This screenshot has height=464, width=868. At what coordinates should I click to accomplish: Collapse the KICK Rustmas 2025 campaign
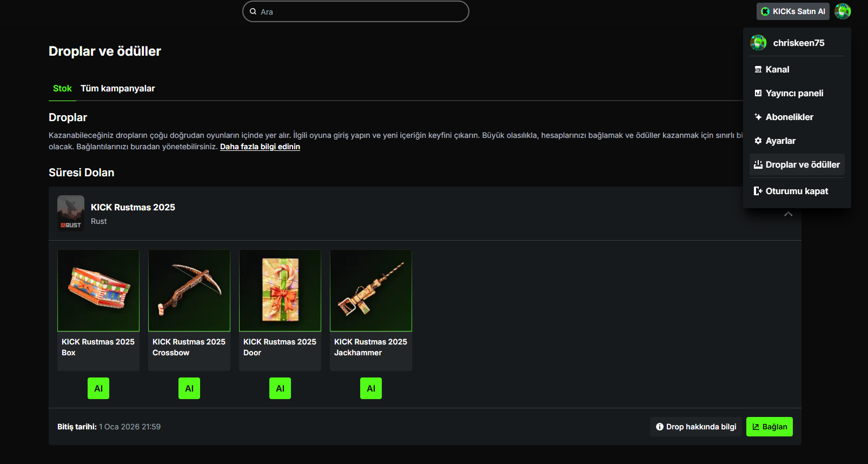789,214
